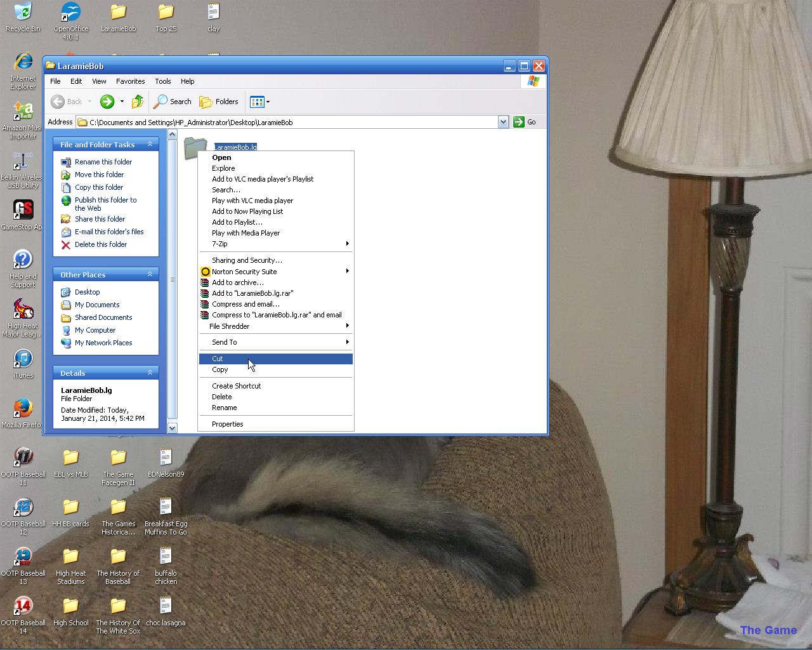This screenshot has width=812, height=650.
Task: Collapse the Details panel
Action: pos(150,373)
